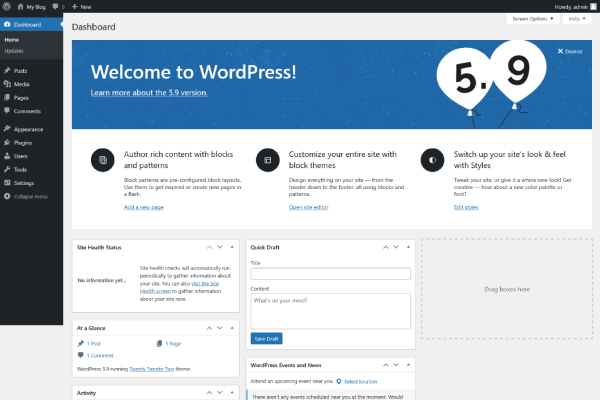Toggle the At a Glance panel
The height and width of the screenshot is (400, 600).
tap(233, 327)
